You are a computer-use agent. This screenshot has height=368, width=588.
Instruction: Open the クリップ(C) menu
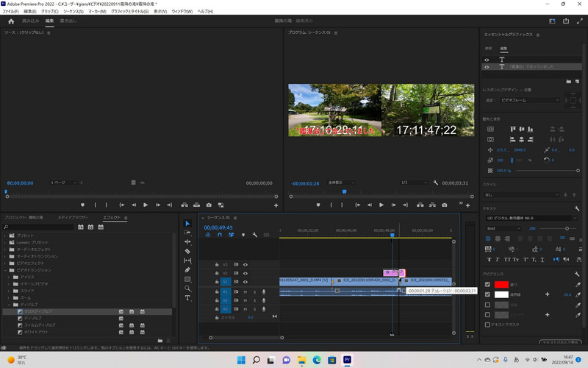(50, 12)
